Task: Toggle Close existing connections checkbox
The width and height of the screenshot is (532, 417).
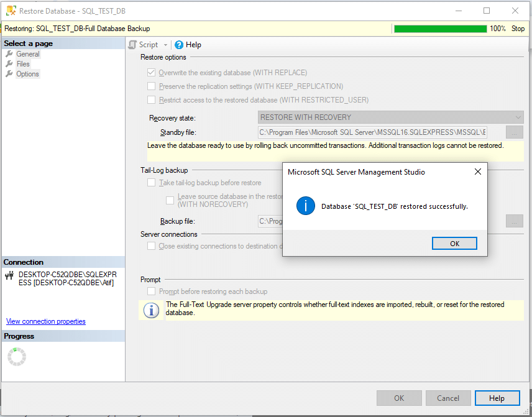Action: point(151,246)
